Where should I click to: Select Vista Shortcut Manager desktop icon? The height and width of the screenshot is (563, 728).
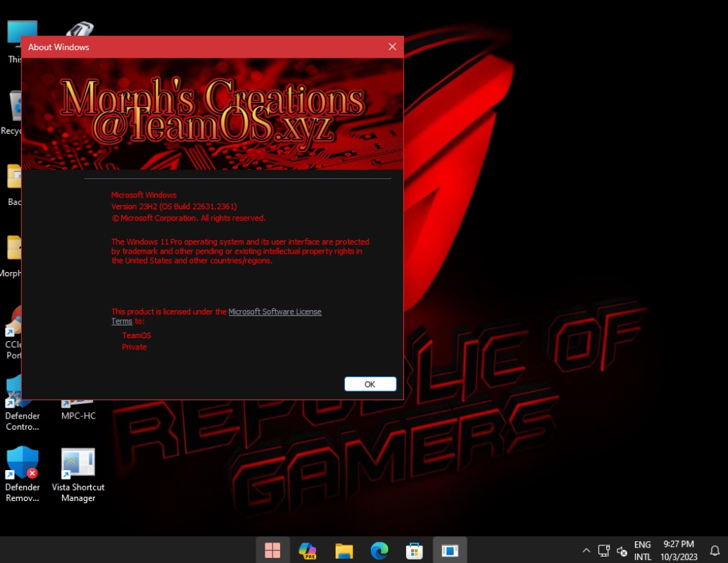coord(78,474)
